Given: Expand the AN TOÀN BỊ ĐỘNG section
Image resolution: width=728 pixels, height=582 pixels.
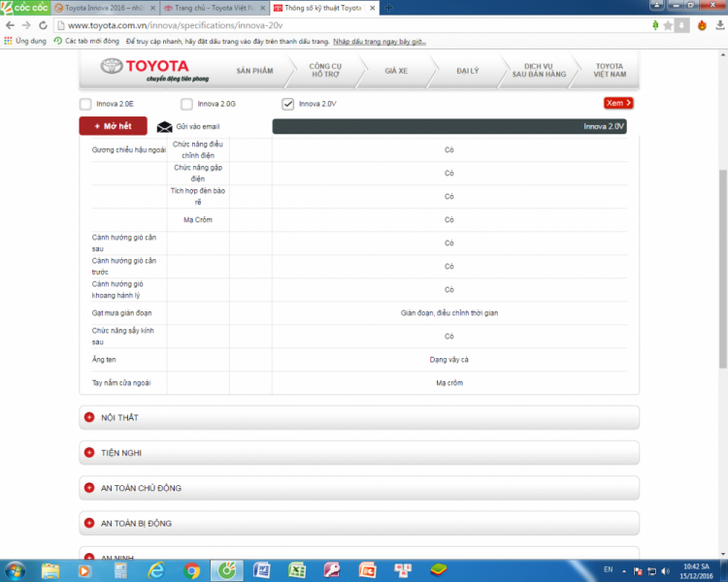Looking at the screenshot, I should [x=359, y=524].
